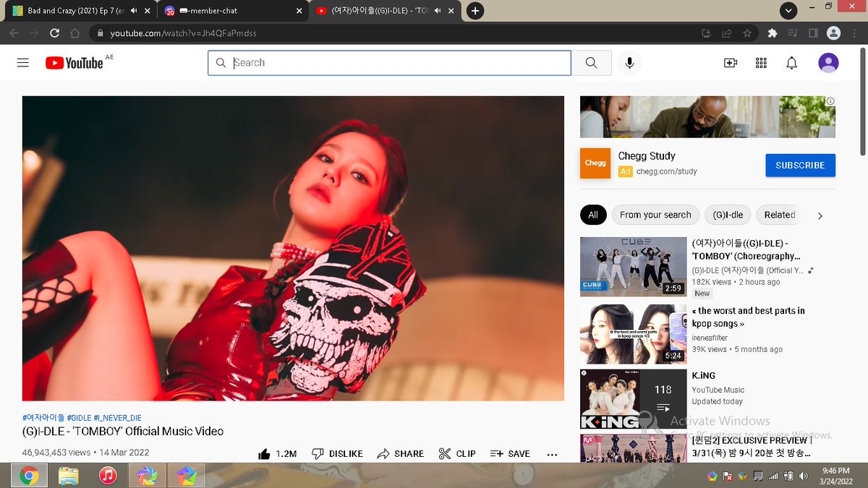Mute the Bad and Crazy tab audio
The image size is (868, 488).
pyautogui.click(x=133, y=11)
